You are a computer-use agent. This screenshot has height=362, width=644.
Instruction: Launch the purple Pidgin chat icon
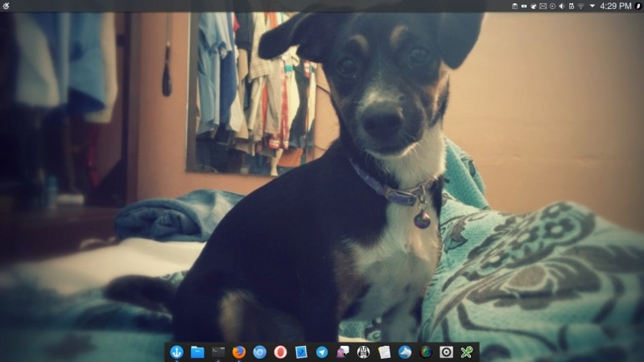[343, 352]
